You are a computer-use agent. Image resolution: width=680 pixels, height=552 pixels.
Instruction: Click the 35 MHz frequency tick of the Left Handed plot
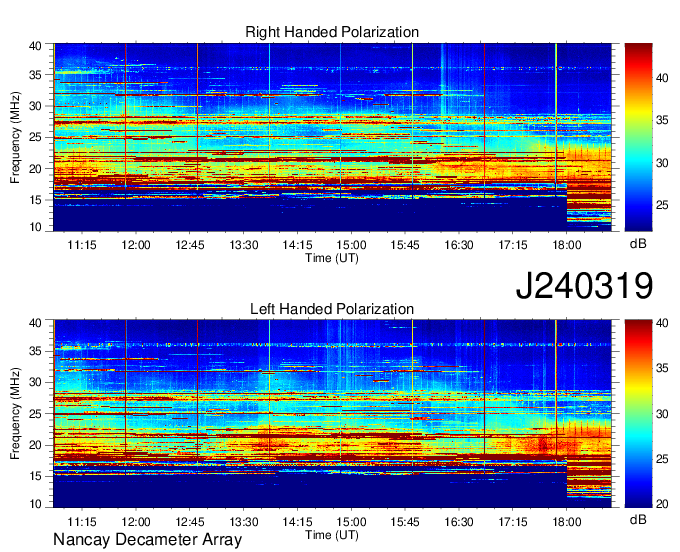(36, 351)
